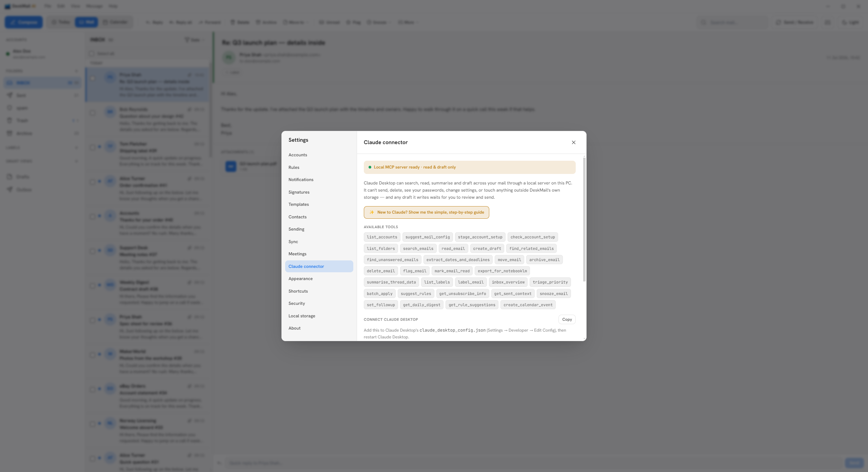
Task: Open the step-by-step Claude guide
Action: [426, 212]
